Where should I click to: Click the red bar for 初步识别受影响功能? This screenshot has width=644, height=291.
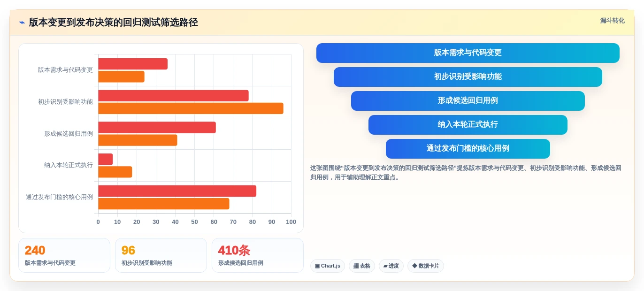coord(173,96)
